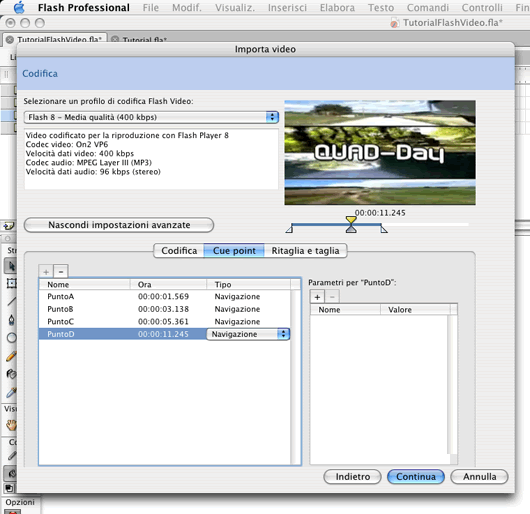Click the in-point trim marker on timeline
530x514 pixels.
pos(290,229)
